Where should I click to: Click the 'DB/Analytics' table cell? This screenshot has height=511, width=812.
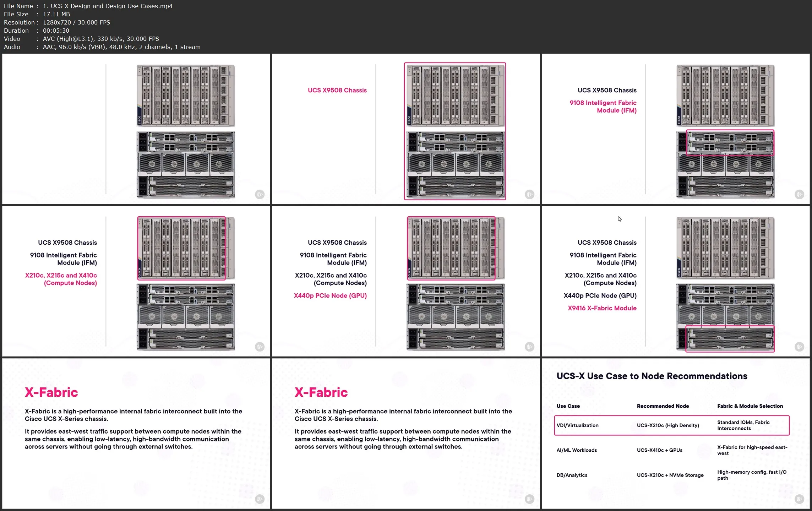coord(572,475)
